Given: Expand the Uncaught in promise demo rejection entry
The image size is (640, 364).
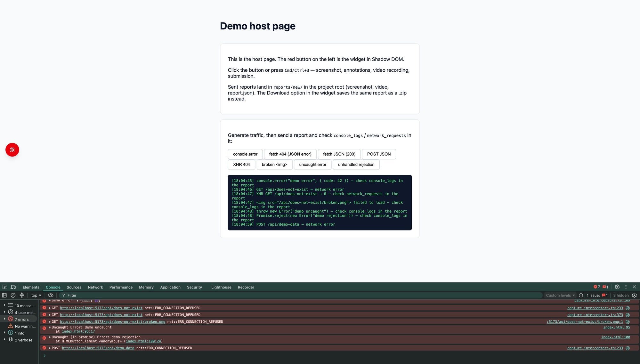Looking at the screenshot, I should tap(50, 337).
